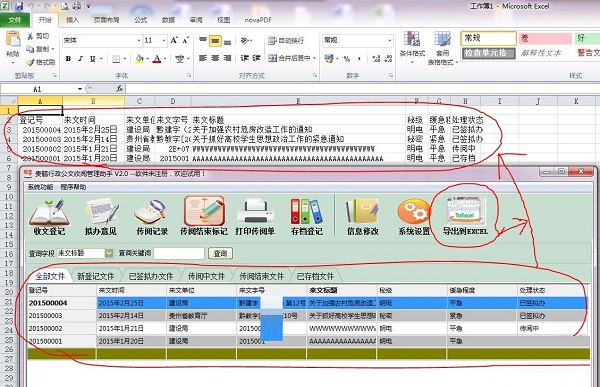Switch to the 页面布局 ribbon tab
The height and width of the screenshot is (387, 600).
click(106, 20)
